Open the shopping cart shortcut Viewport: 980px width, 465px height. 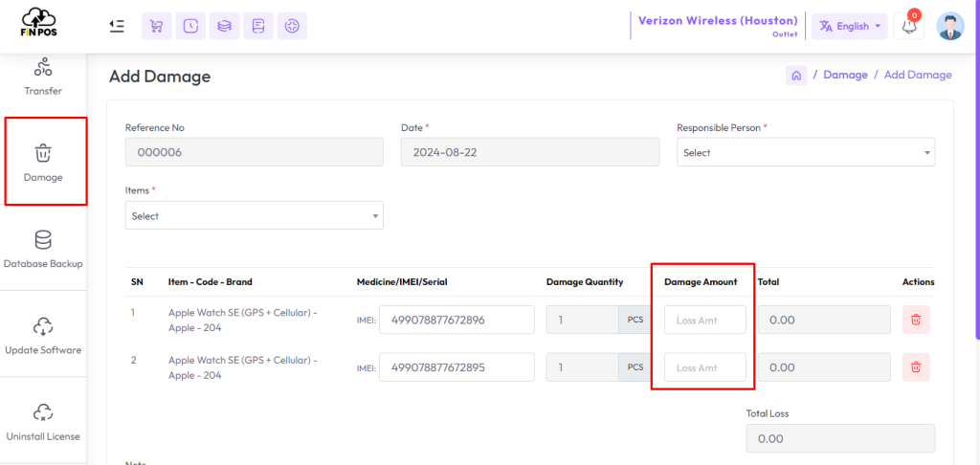(157, 26)
